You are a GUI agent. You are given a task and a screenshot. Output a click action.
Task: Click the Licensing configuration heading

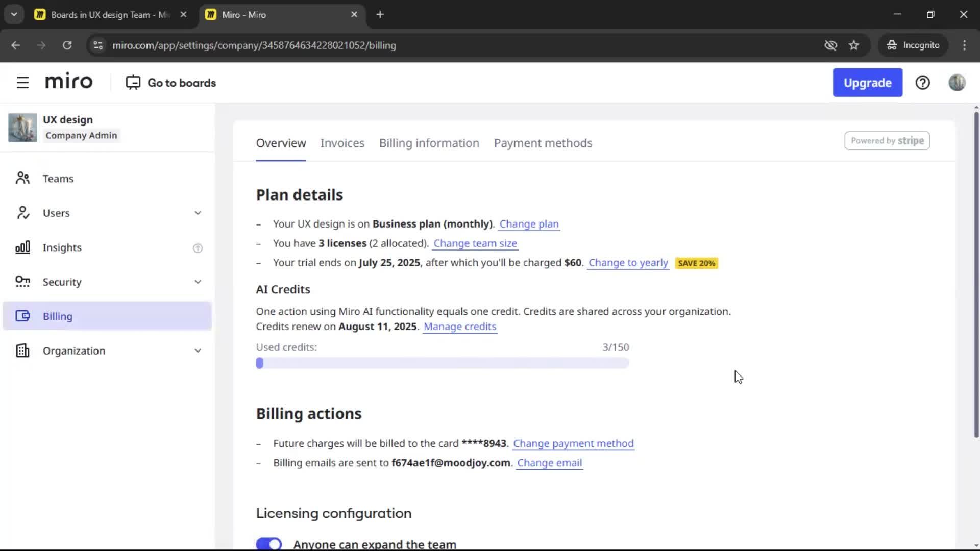point(333,513)
